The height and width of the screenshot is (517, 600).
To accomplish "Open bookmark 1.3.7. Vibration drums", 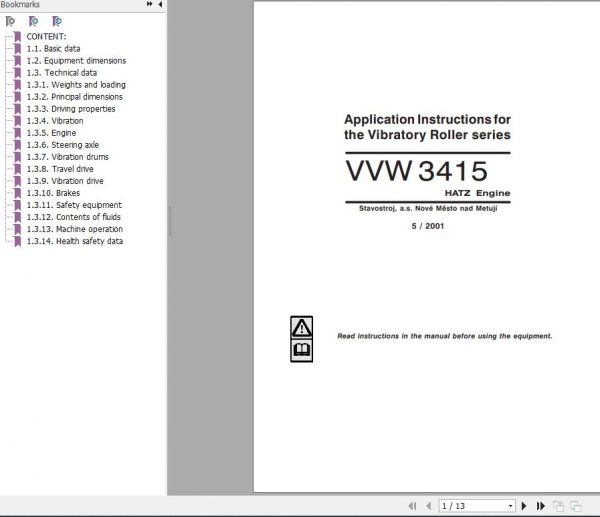I will click(x=67, y=157).
